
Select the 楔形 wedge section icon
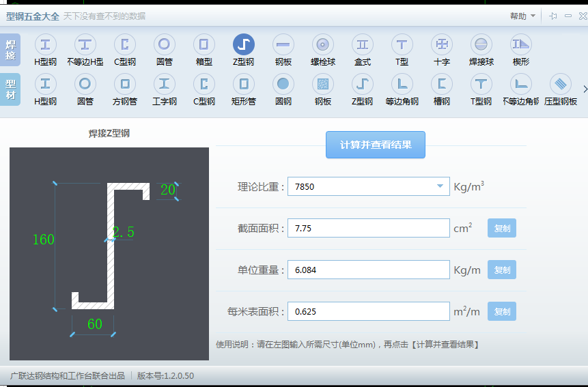pos(521,44)
